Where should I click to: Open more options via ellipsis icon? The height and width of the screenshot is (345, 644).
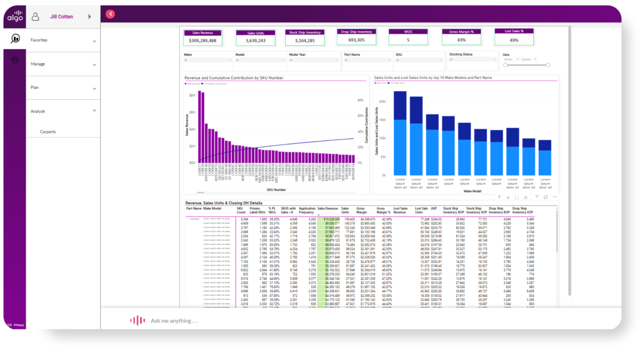(x=554, y=197)
